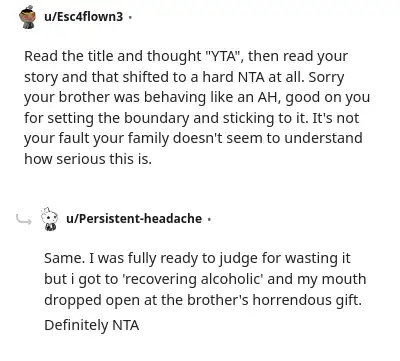Click the word "Sorry" in first comment

326,77
